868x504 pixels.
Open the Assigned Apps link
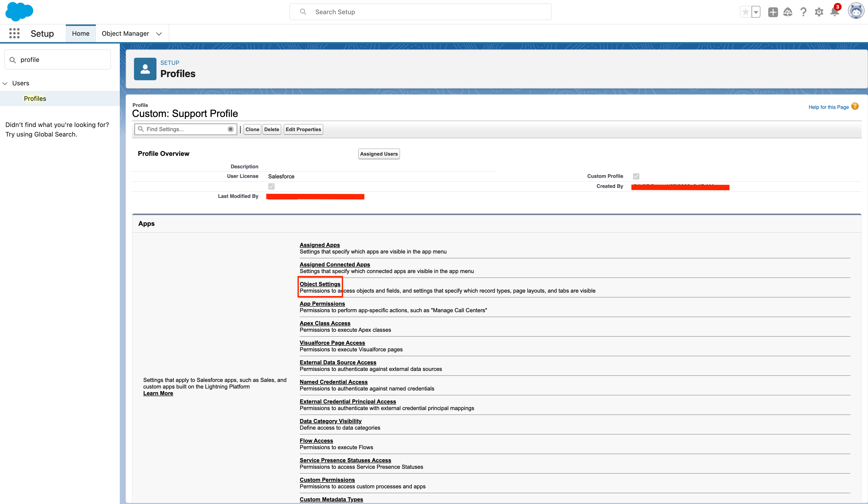pyautogui.click(x=320, y=245)
